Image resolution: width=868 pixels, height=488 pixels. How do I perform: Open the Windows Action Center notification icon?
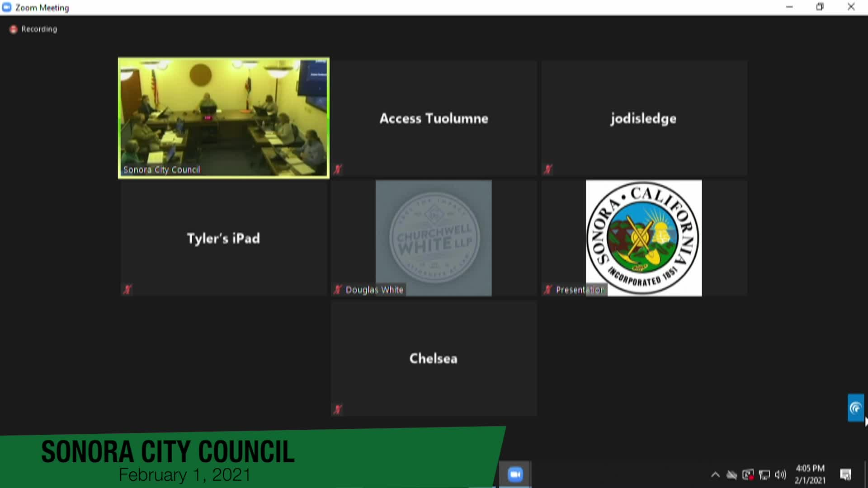coord(845,474)
